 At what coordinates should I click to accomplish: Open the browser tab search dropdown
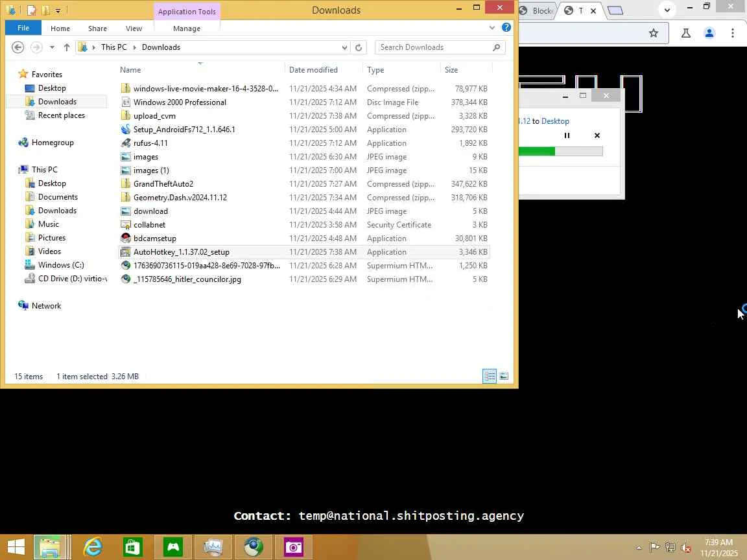[667, 10]
